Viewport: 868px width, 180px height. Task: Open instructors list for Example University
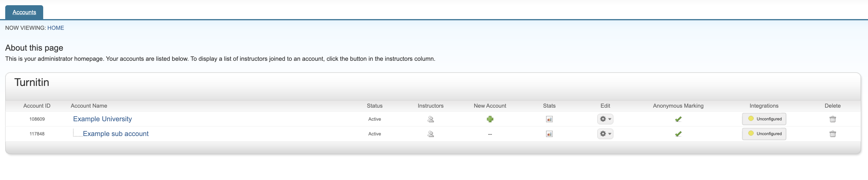pos(430,119)
